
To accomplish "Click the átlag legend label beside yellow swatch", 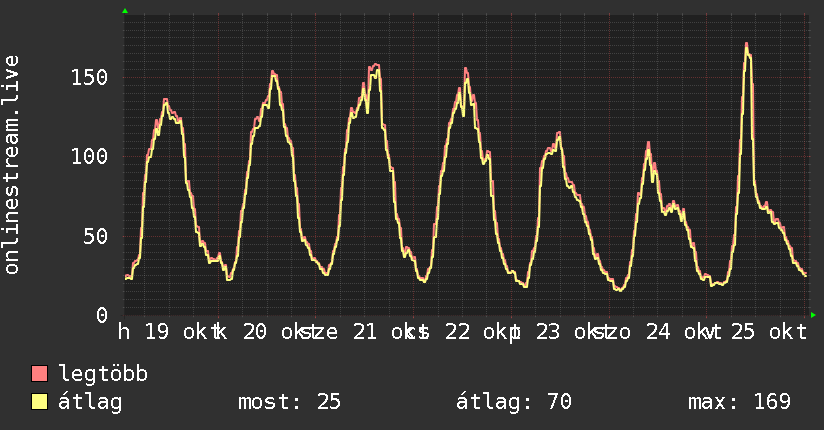I will [90, 402].
